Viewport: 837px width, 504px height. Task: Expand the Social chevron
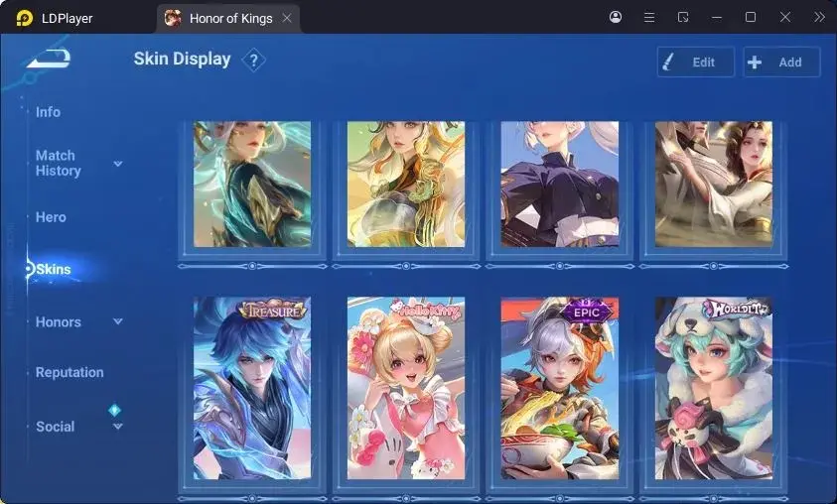[118, 427]
